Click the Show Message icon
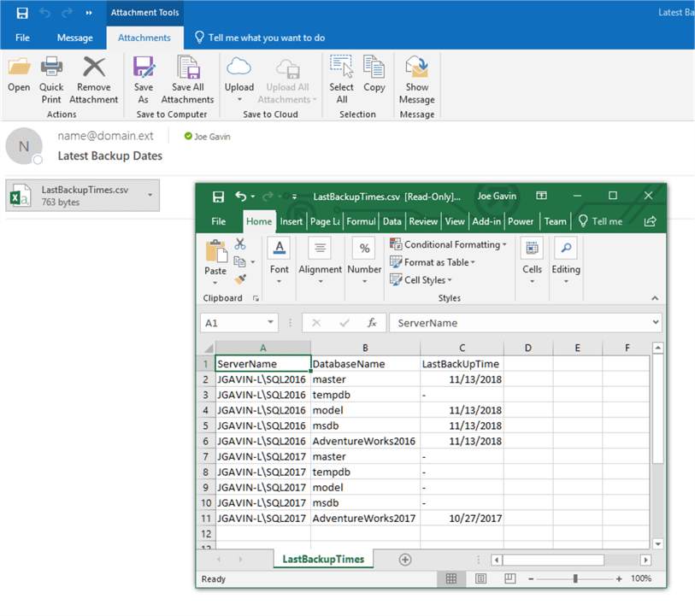 [416, 68]
